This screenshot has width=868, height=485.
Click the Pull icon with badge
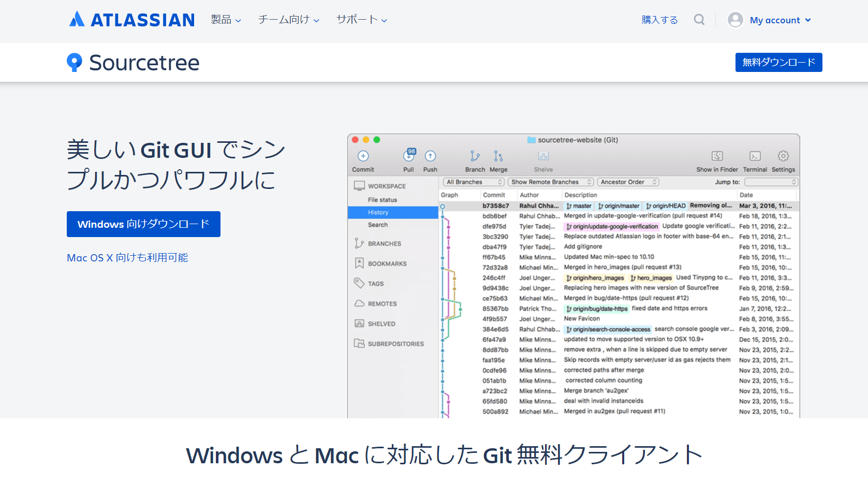point(409,155)
